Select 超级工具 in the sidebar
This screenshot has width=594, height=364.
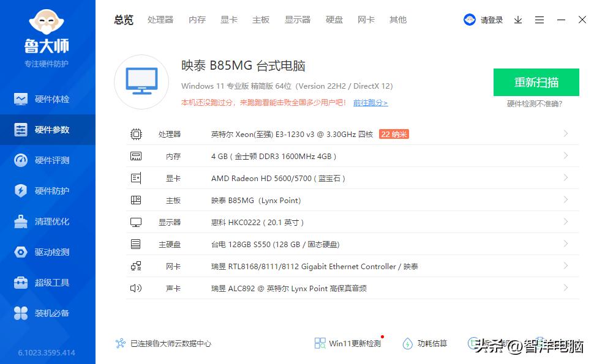(x=47, y=282)
